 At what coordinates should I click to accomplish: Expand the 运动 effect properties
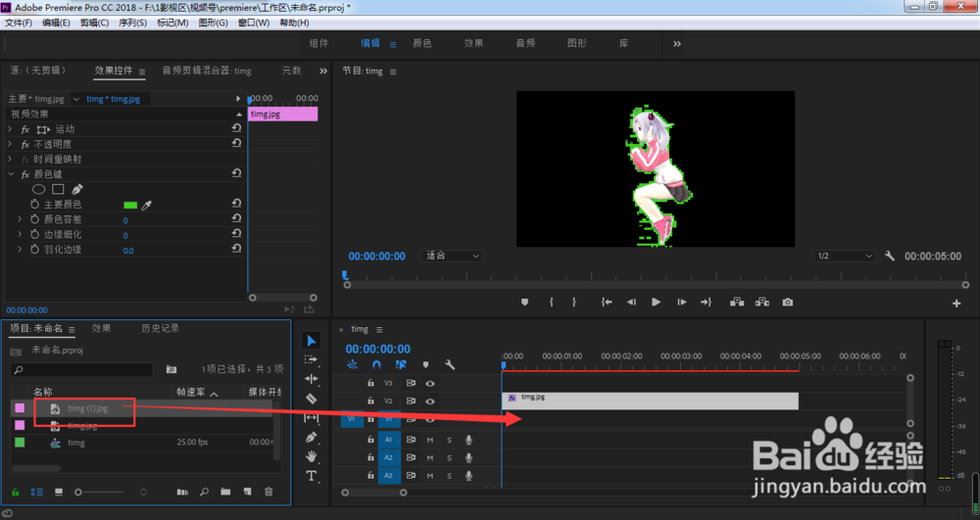pyautogui.click(x=10, y=128)
